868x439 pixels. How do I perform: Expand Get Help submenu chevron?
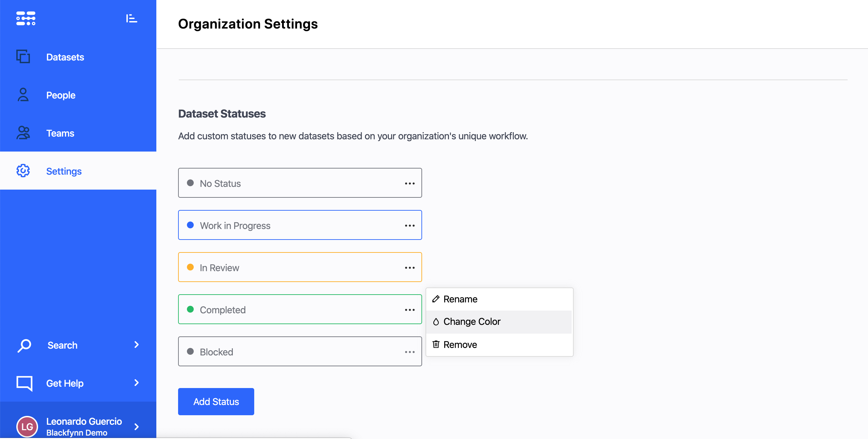tap(137, 383)
